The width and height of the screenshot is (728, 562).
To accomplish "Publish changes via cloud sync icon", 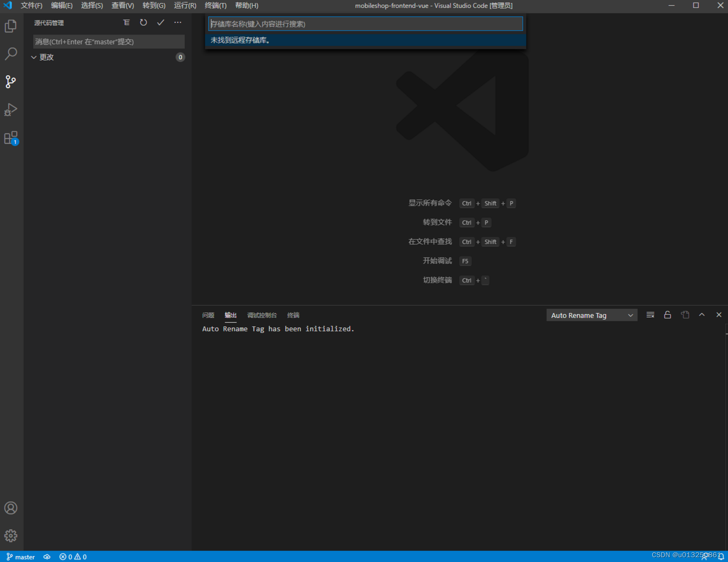I will 47,557.
